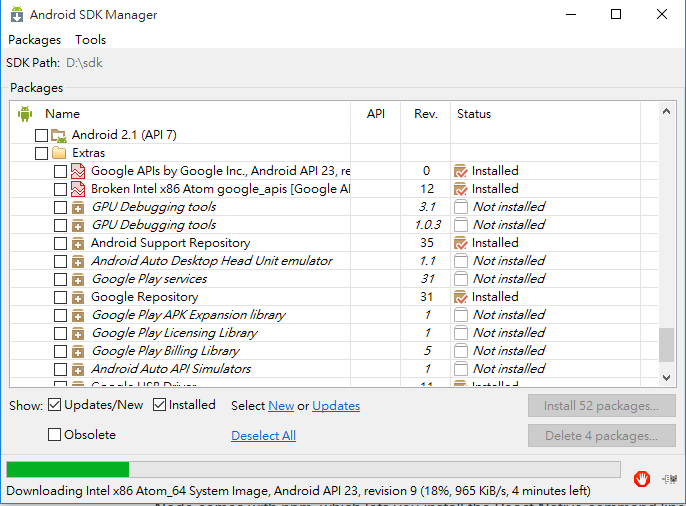686x506 pixels.
Task: Click the SDK Path value 'D:\sdk'
Action: 84,63
